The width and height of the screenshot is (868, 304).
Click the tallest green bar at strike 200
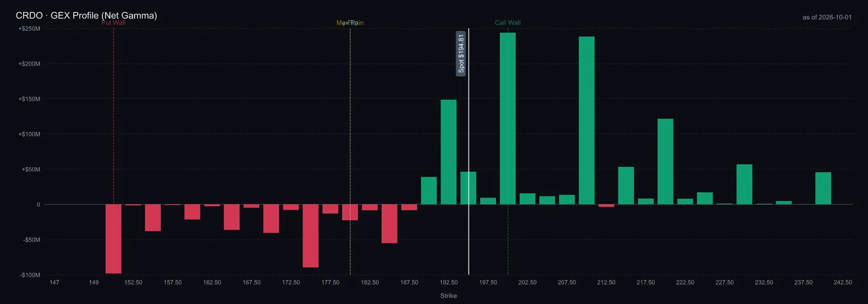[508, 118]
